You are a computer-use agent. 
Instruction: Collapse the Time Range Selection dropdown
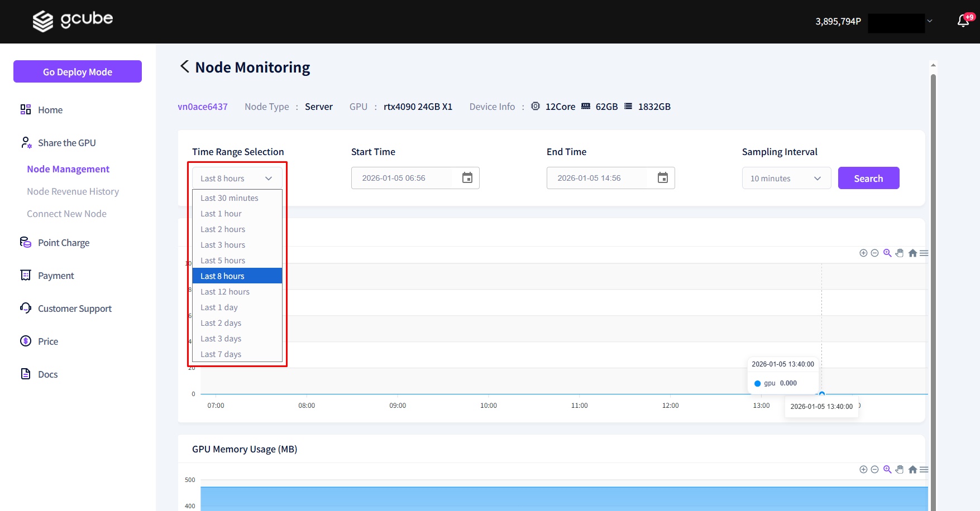click(237, 179)
